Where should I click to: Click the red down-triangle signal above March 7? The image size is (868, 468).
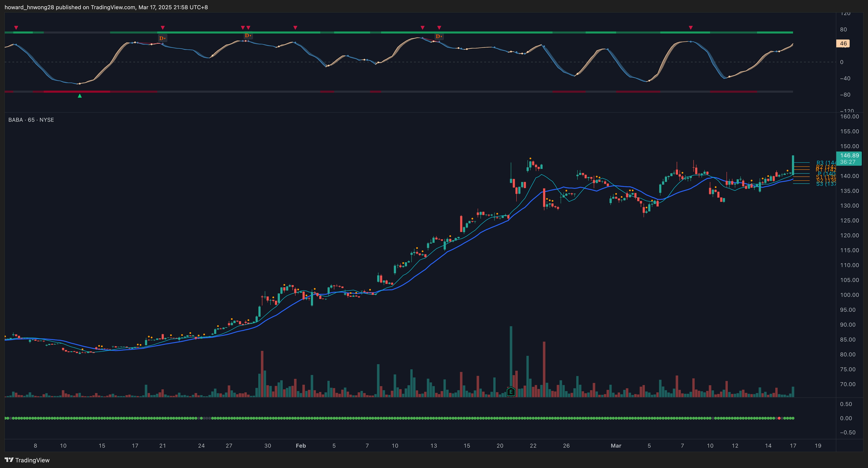pos(691,28)
